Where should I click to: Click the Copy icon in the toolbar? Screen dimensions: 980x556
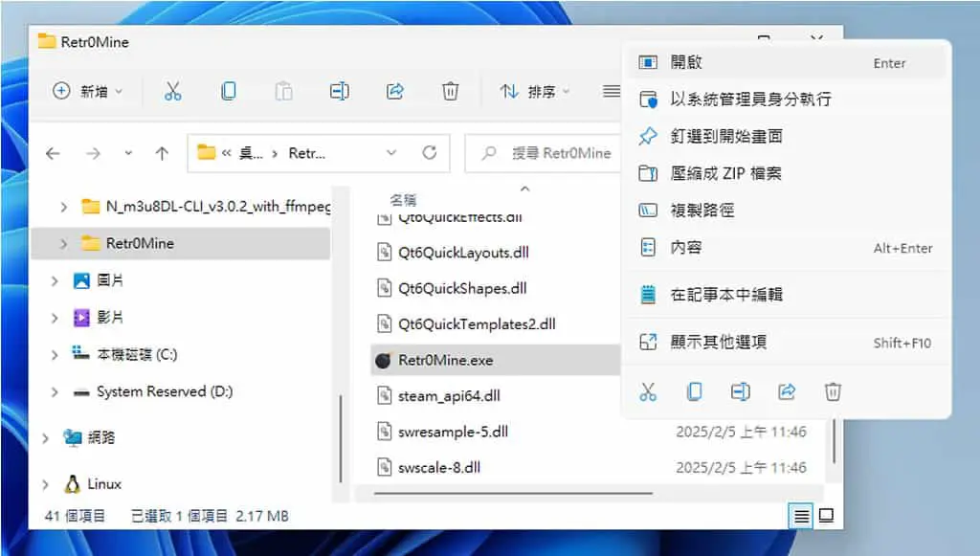228,91
